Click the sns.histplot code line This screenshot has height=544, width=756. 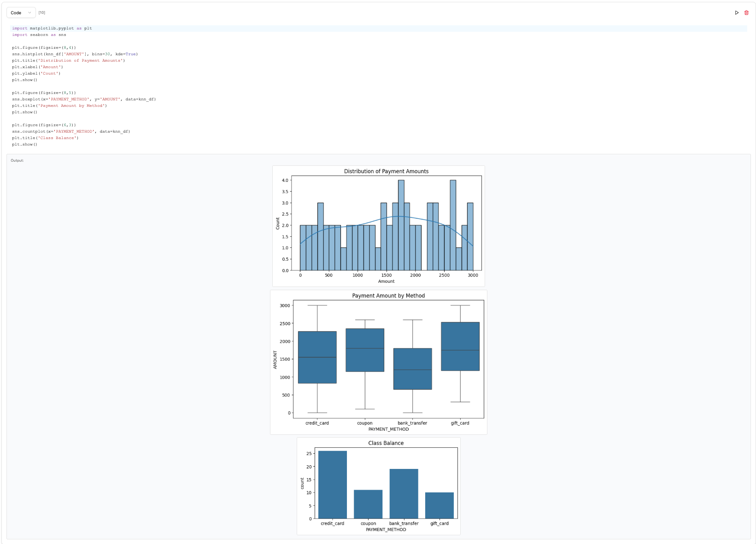pyautogui.click(x=75, y=54)
